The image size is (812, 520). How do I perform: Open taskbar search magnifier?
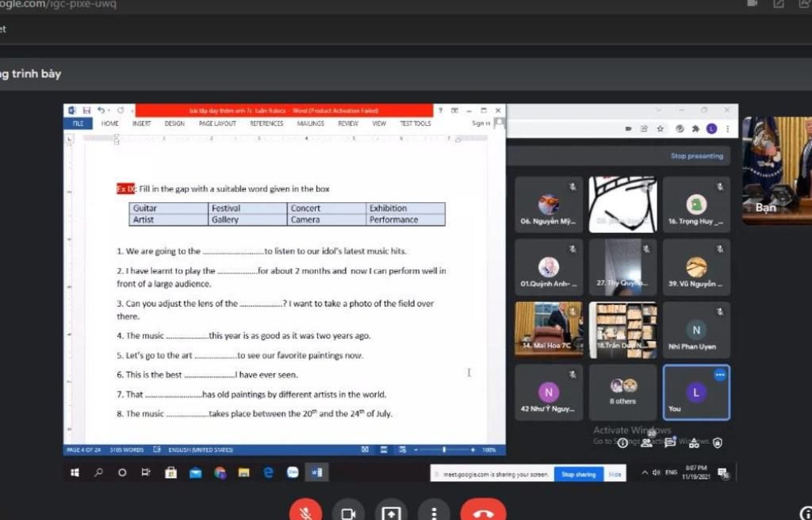(98, 472)
